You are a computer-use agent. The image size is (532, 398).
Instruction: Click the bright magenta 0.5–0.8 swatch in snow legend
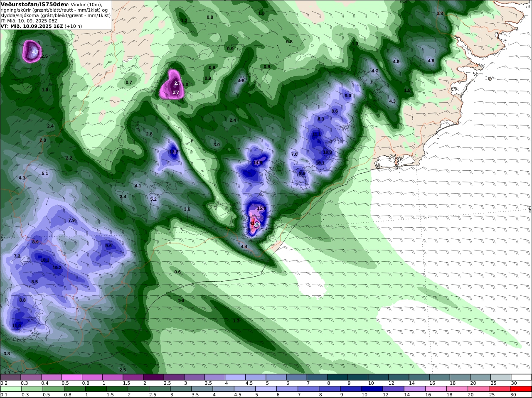[71, 377]
